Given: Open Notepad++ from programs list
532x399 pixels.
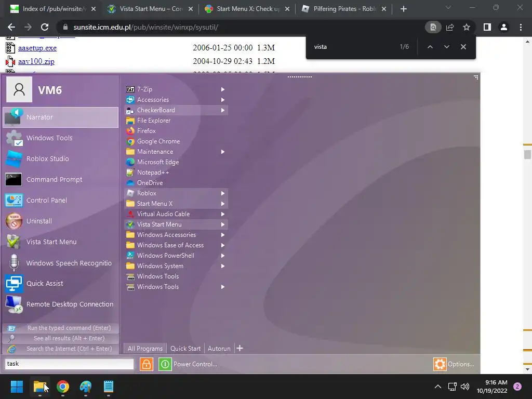Looking at the screenshot, I should [176, 172].
